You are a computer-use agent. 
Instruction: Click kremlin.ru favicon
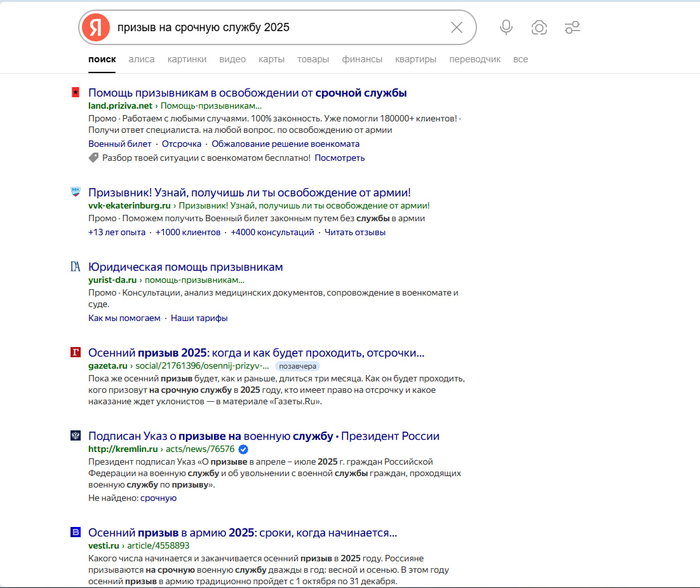[x=75, y=435]
